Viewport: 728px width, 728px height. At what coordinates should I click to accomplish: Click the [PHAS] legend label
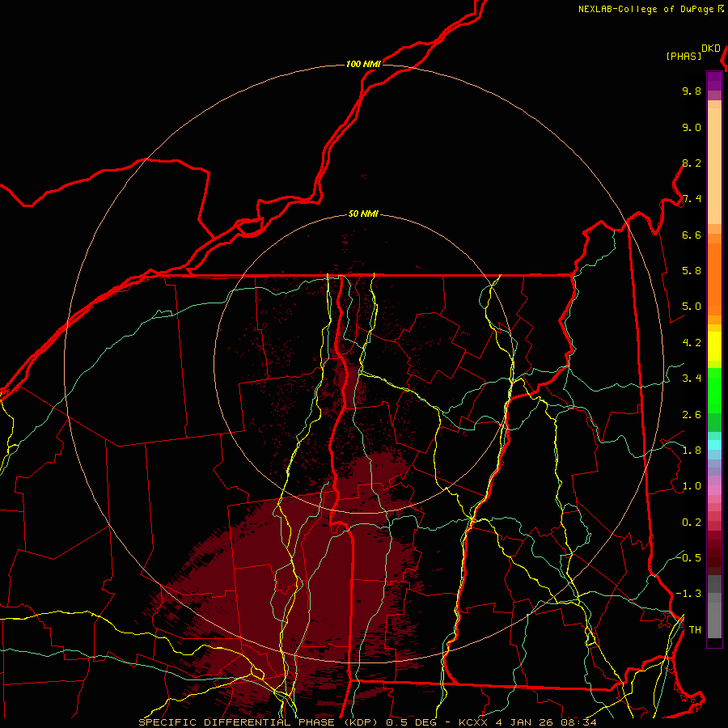[x=684, y=56]
